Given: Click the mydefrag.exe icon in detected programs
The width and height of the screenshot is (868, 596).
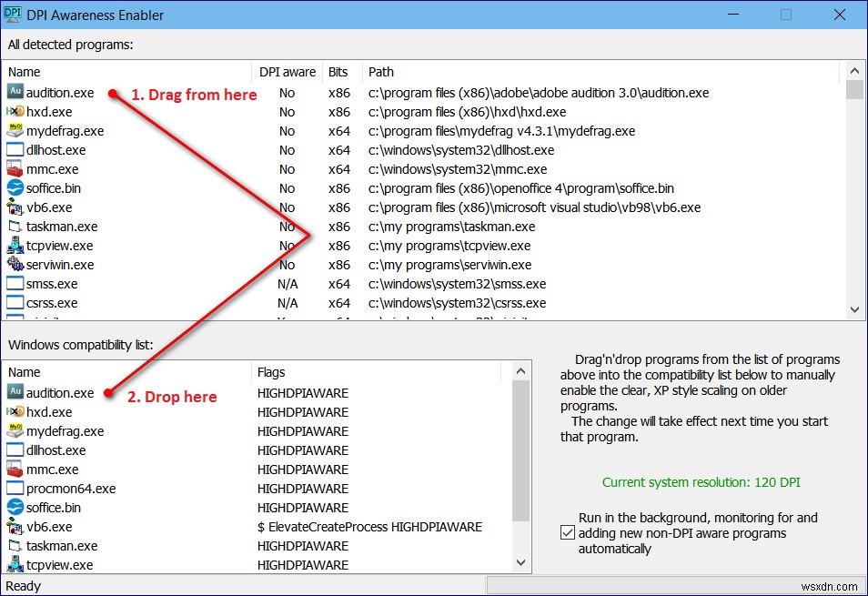Looking at the screenshot, I should [15, 131].
